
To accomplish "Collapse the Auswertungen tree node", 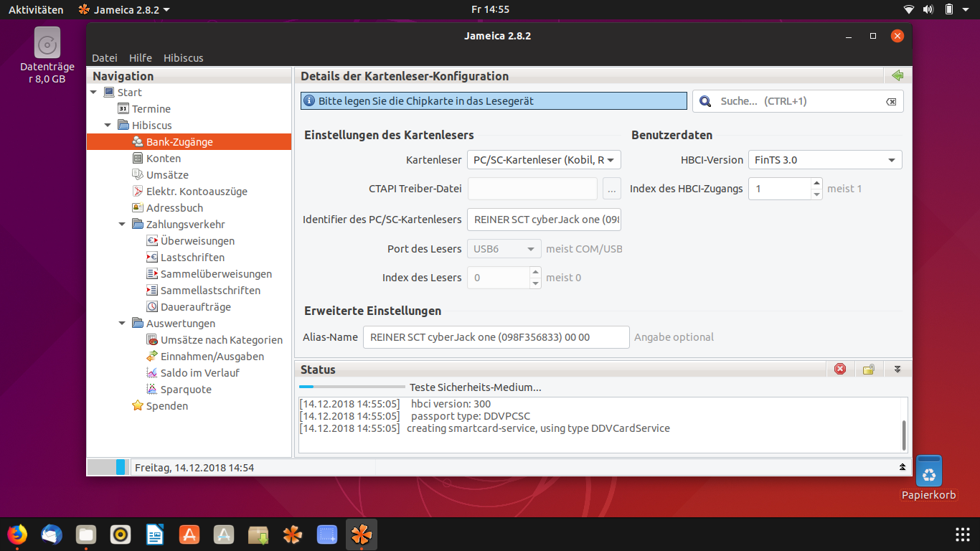I will [x=122, y=323].
